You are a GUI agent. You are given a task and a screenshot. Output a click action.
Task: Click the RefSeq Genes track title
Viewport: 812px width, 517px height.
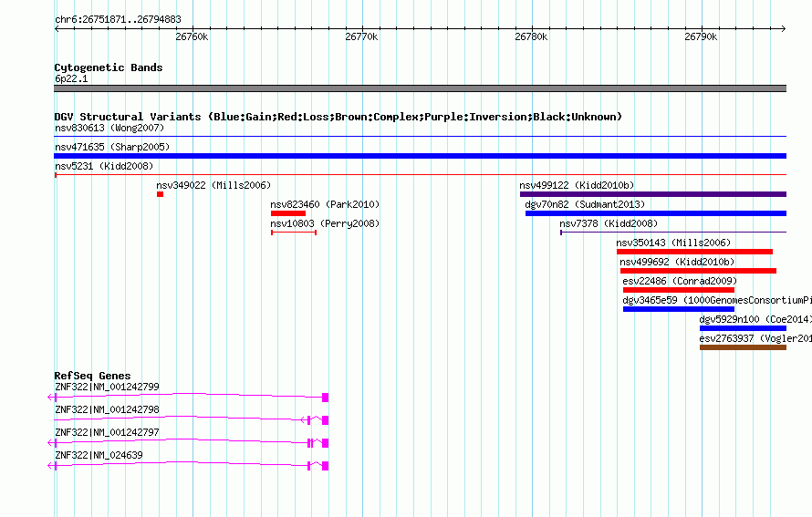coord(92,376)
